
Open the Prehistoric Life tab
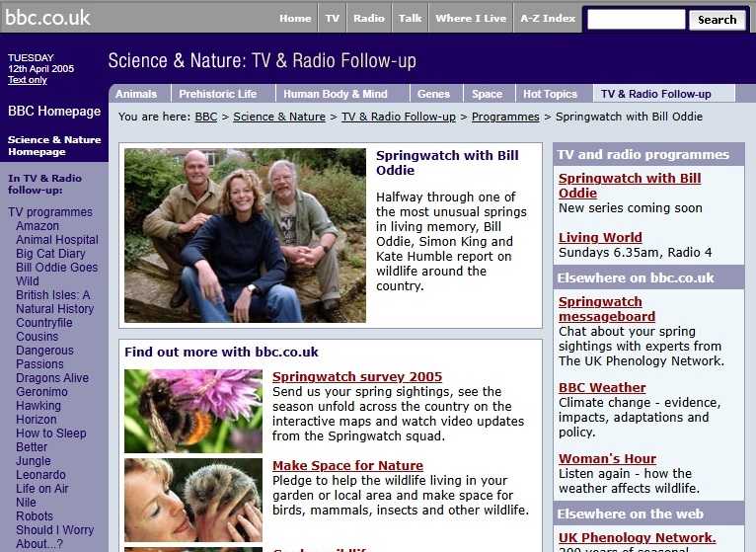point(218,94)
